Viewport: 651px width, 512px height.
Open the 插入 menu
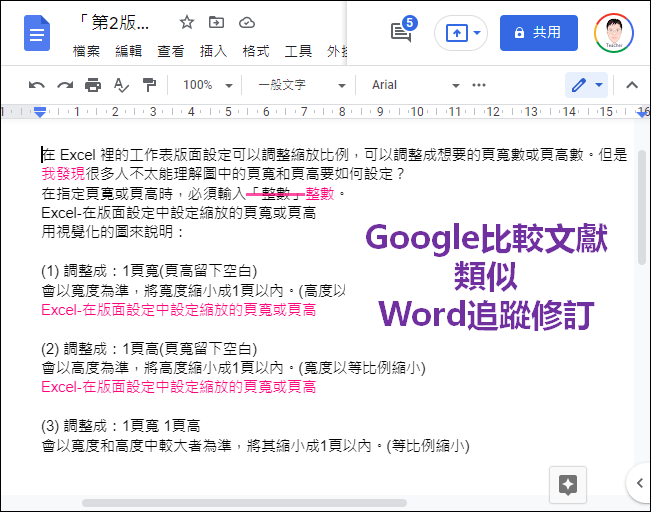tap(213, 51)
